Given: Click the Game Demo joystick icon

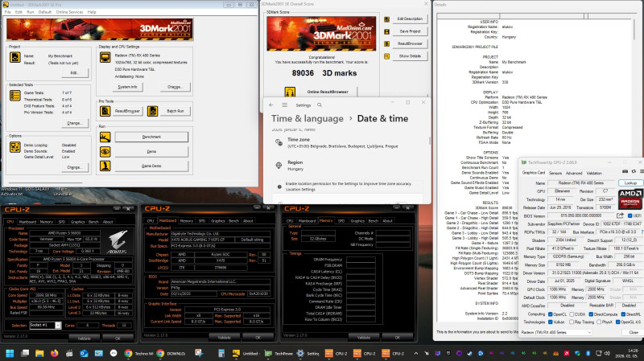Looking at the screenshot, I should (x=105, y=166).
